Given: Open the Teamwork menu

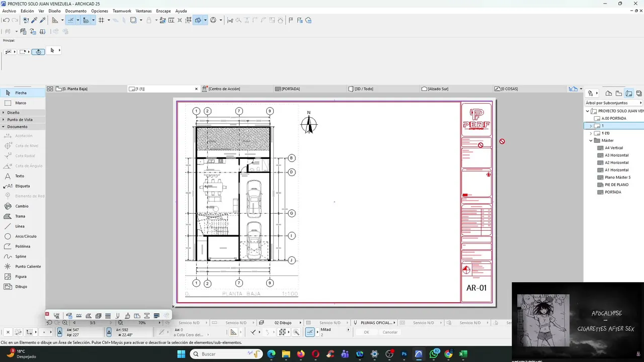Looking at the screenshot, I should tap(122, 11).
